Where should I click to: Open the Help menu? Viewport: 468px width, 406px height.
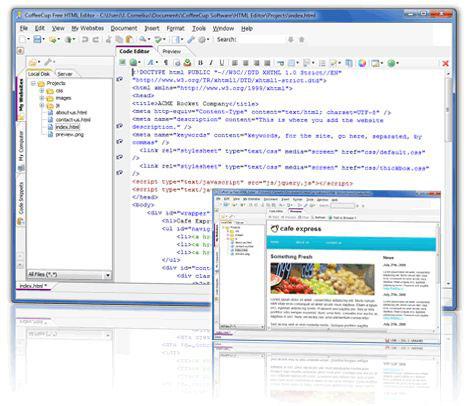pos(247,29)
